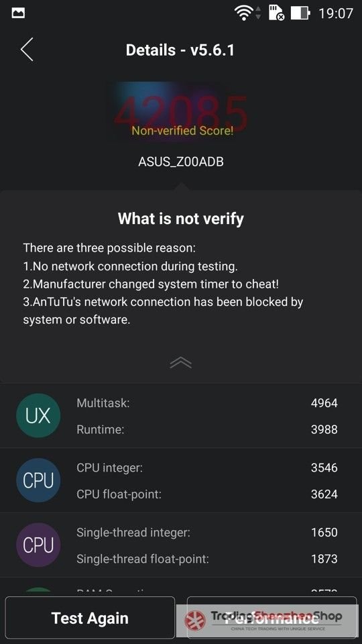Select the Single-thread integer row
The image size is (362, 644).
coord(207,532)
